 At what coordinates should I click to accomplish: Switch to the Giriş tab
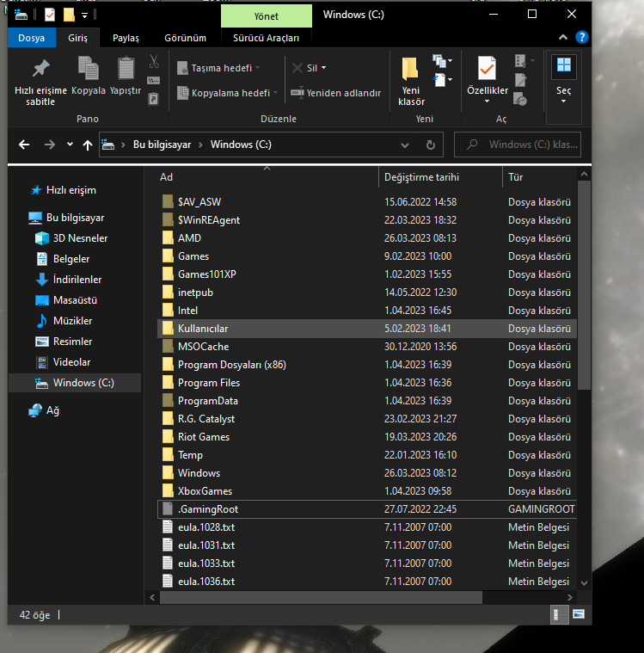pos(77,38)
